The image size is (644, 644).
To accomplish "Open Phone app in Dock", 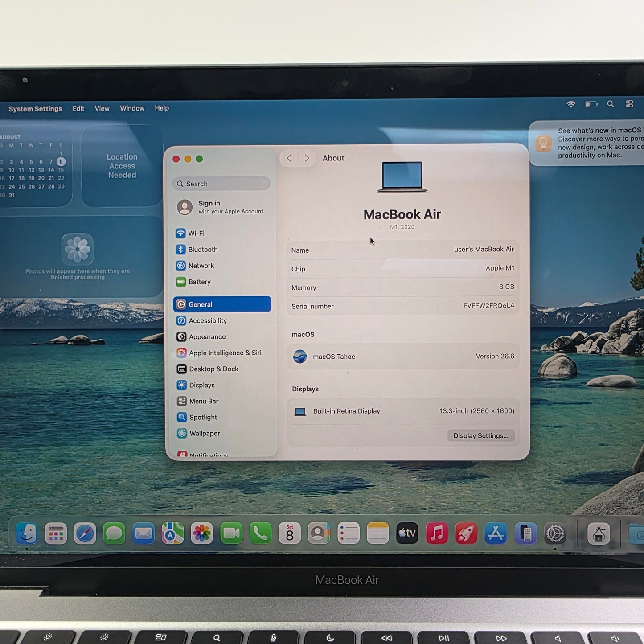I will 260,533.
